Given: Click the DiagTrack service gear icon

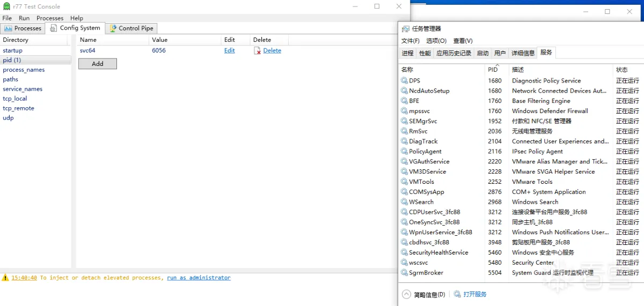Looking at the screenshot, I should (405, 141).
